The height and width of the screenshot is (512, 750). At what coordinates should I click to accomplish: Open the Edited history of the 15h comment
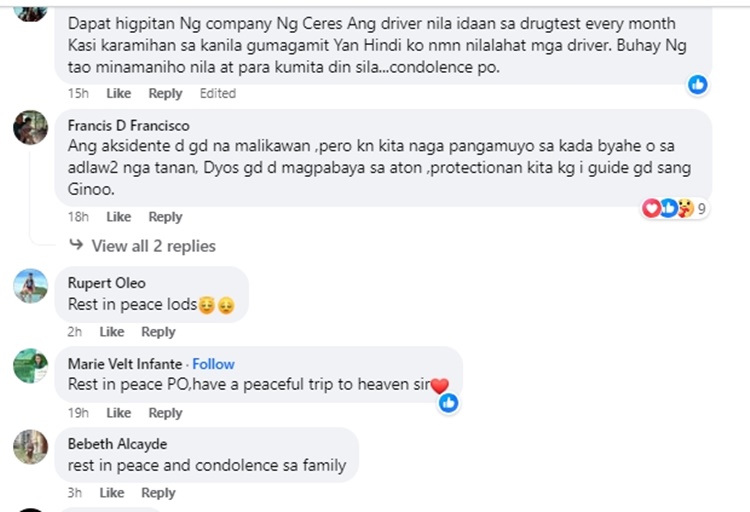click(218, 93)
